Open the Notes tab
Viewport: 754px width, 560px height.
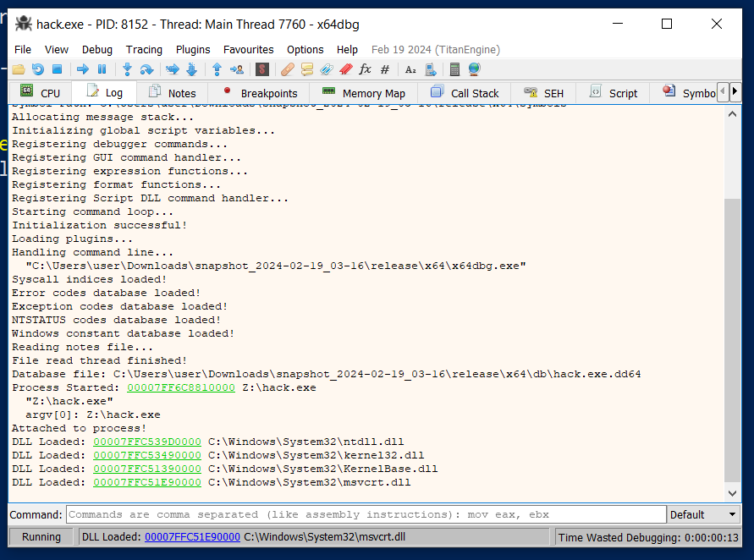[x=172, y=93]
